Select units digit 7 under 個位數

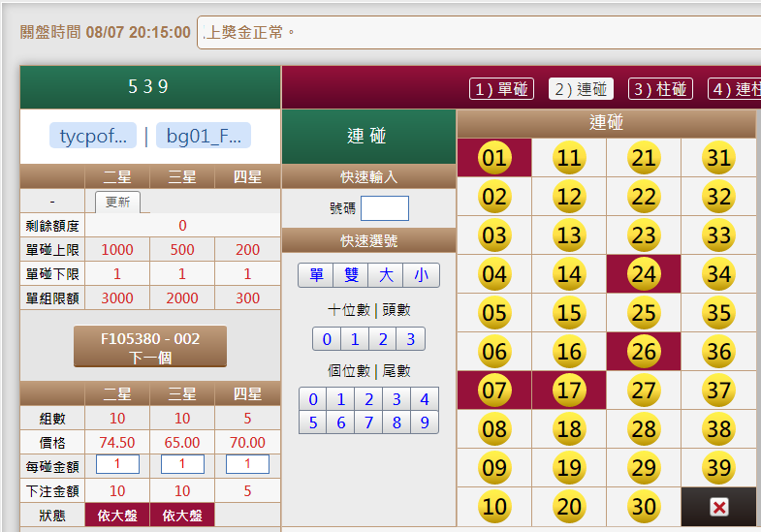click(x=368, y=422)
